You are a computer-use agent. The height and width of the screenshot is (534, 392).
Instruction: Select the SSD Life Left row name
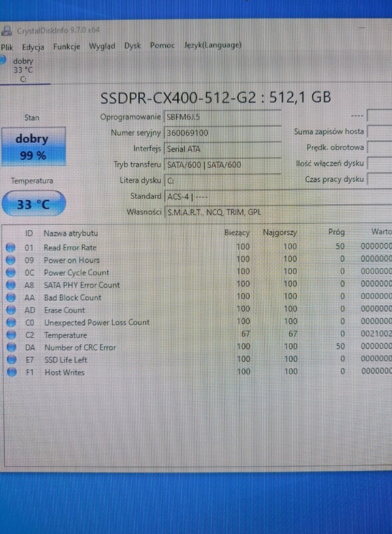pos(66,360)
